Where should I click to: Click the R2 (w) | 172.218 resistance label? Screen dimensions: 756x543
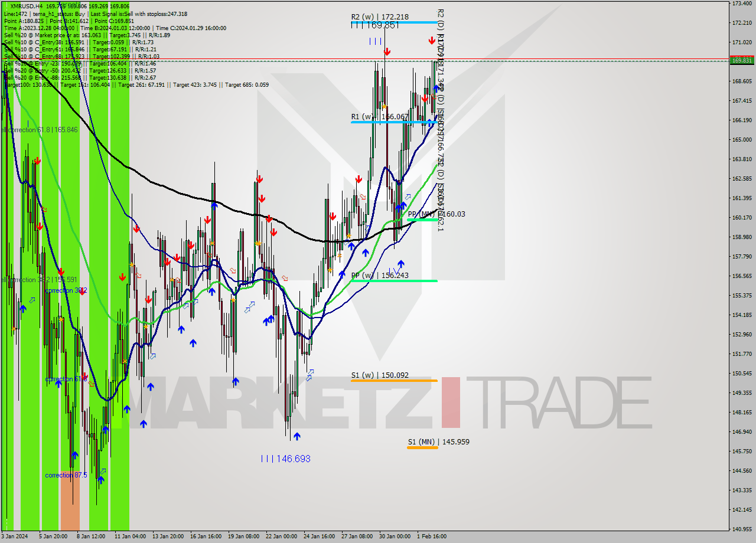pyautogui.click(x=380, y=17)
